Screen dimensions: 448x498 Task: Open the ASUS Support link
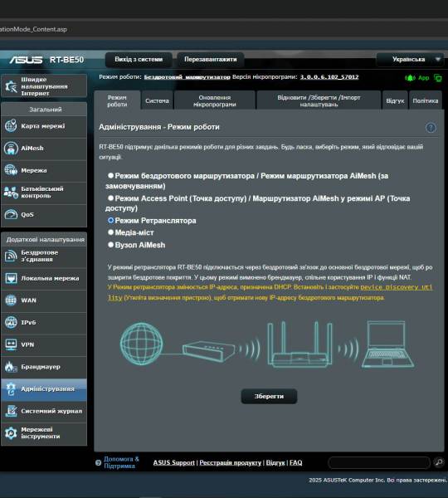pos(173,463)
